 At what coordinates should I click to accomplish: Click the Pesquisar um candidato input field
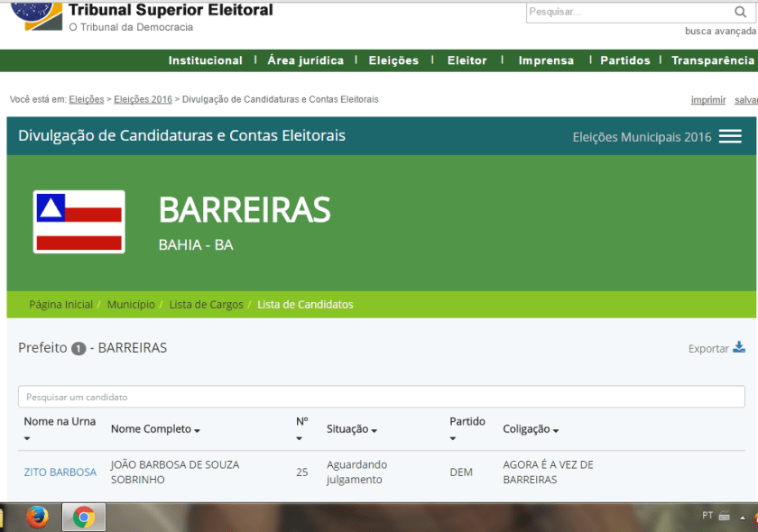tap(379, 397)
